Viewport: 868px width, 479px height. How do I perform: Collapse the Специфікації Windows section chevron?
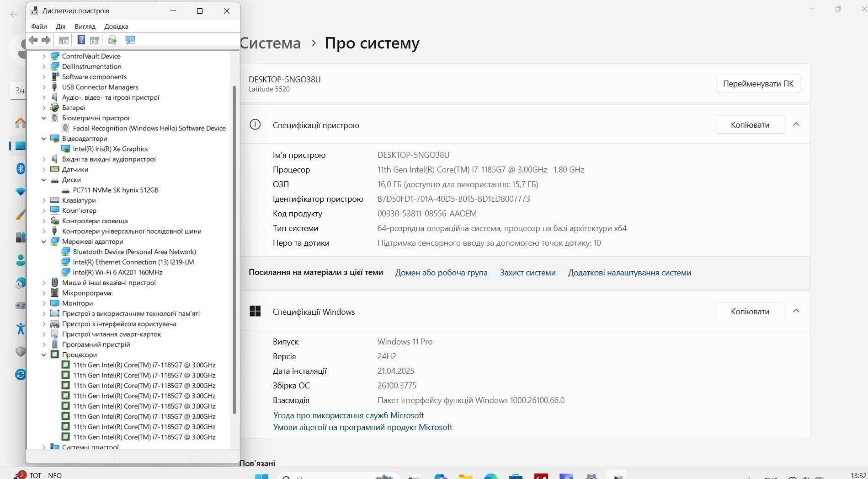(796, 311)
